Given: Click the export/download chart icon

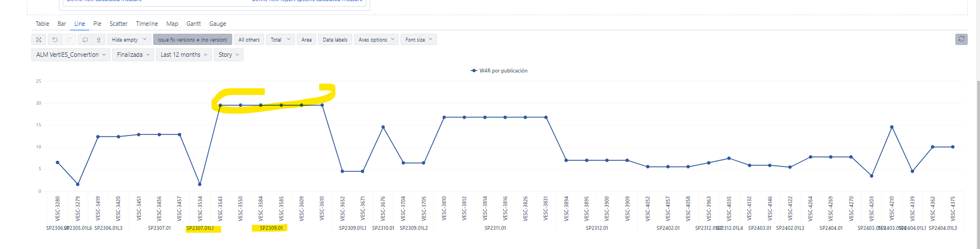Looking at the screenshot, I should [99, 40].
